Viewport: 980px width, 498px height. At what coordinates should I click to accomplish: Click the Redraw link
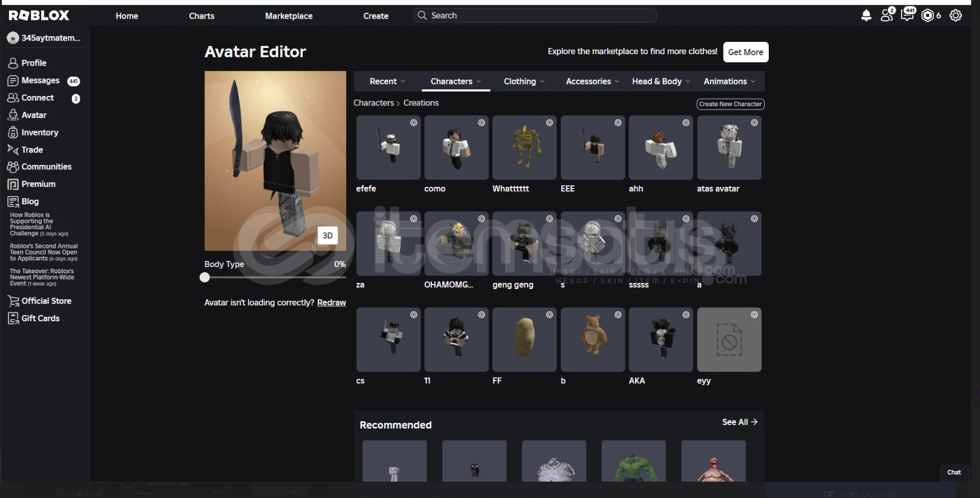pos(332,303)
